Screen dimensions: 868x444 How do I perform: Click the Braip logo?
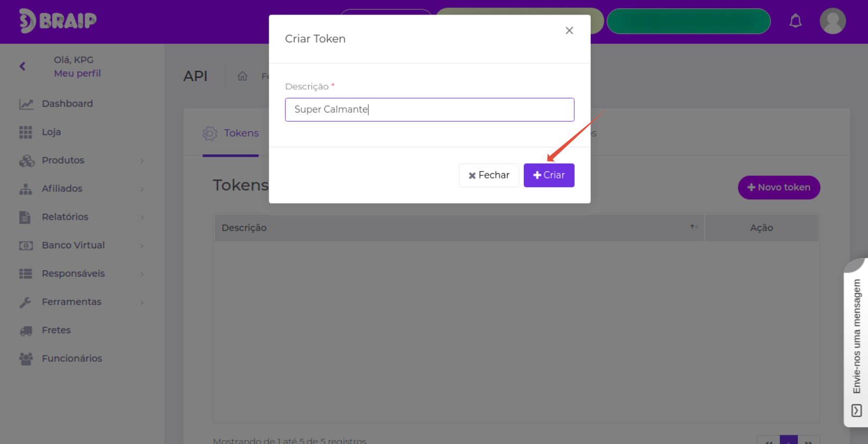(x=58, y=21)
